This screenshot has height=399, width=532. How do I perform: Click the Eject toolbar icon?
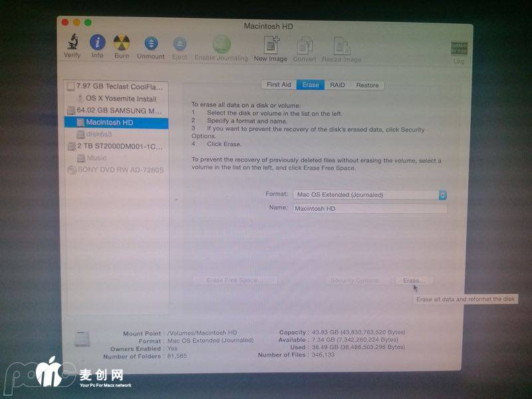[180, 44]
